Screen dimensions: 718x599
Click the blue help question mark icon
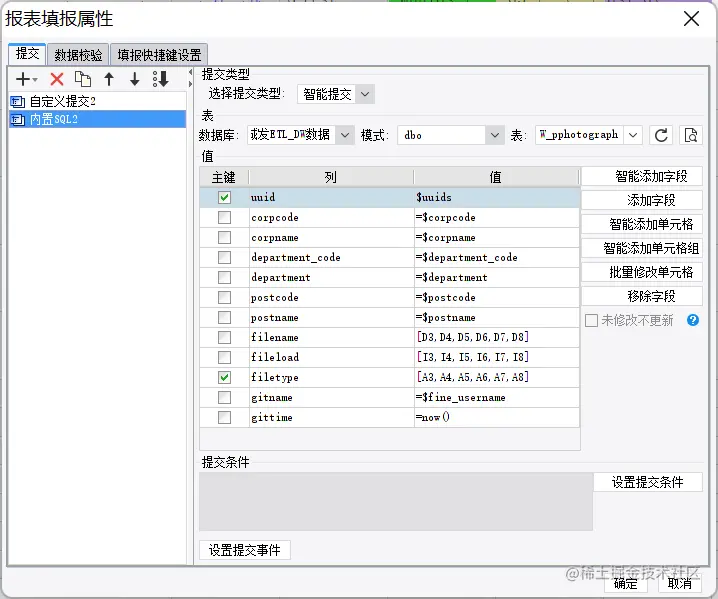(693, 320)
